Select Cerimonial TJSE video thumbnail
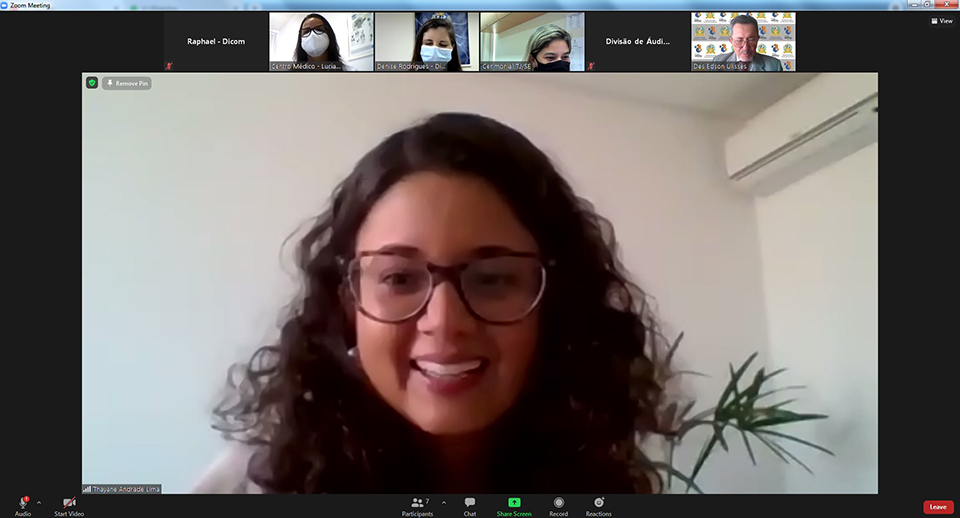The height and width of the screenshot is (518, 960). click(x=532, y=42)
